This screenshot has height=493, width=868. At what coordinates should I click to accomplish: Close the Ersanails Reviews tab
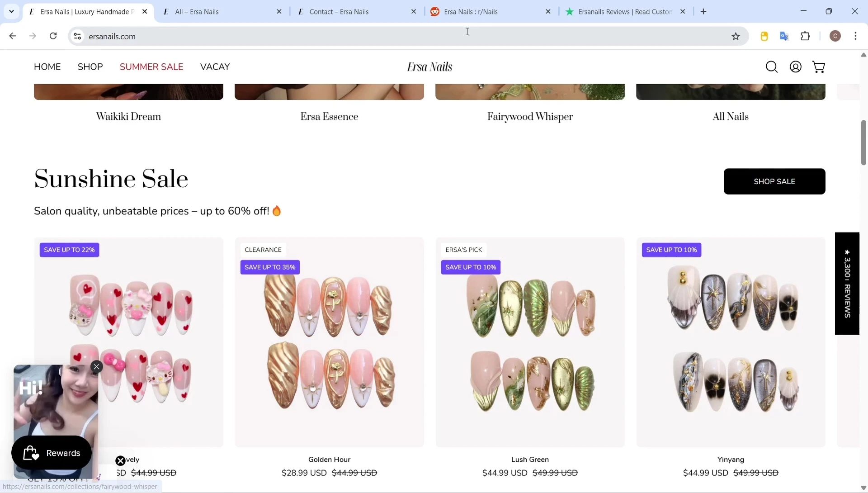683,12
